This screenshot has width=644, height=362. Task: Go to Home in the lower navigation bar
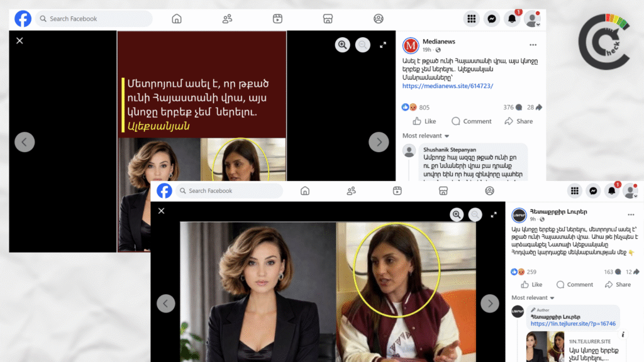(x=305, y=191)
